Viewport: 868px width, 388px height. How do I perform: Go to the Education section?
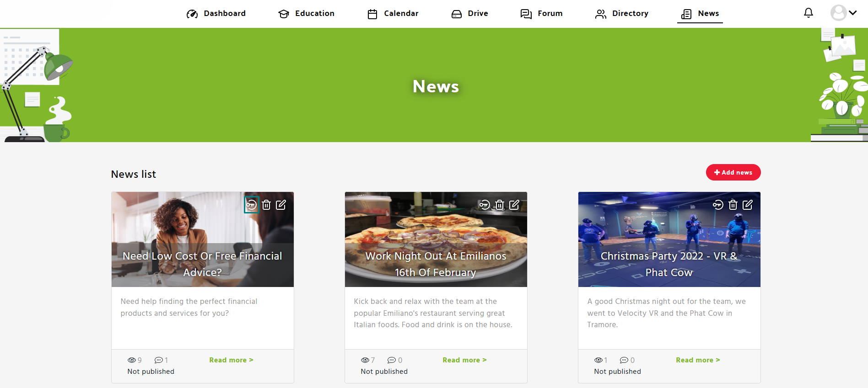[x=306, y=14]
